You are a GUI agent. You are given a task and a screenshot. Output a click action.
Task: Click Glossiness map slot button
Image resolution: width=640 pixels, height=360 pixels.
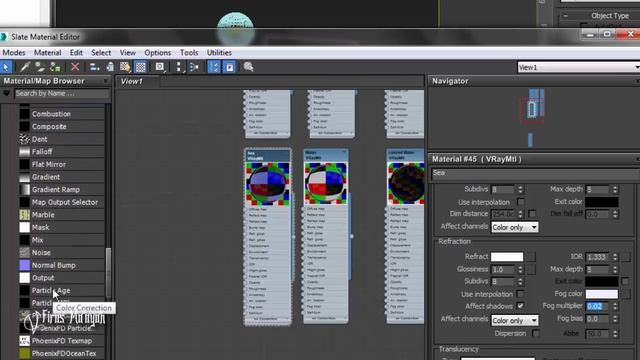point(531,269)
